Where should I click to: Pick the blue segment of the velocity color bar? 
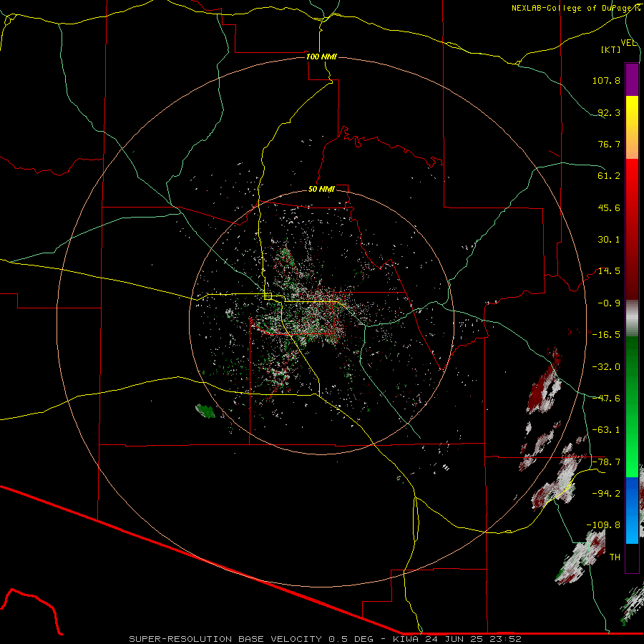tap(632, 510)
